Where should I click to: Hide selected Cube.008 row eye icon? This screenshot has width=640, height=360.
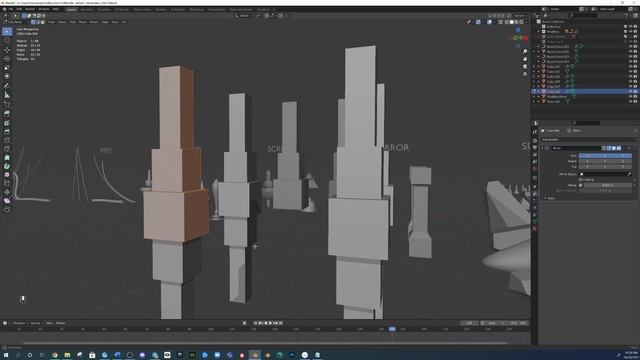click(x=631, y=91)
